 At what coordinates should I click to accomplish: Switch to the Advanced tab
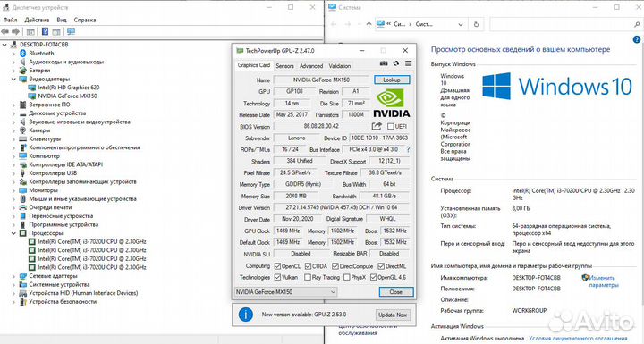point(311,66)
